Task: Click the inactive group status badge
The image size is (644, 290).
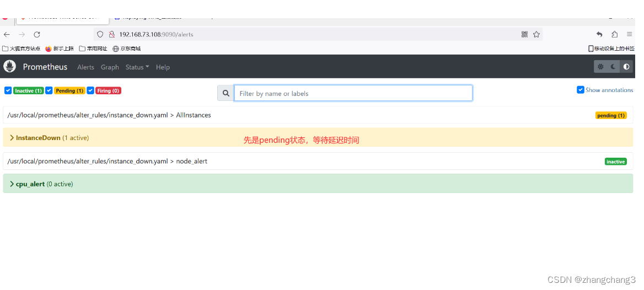Action: (616, 162)
